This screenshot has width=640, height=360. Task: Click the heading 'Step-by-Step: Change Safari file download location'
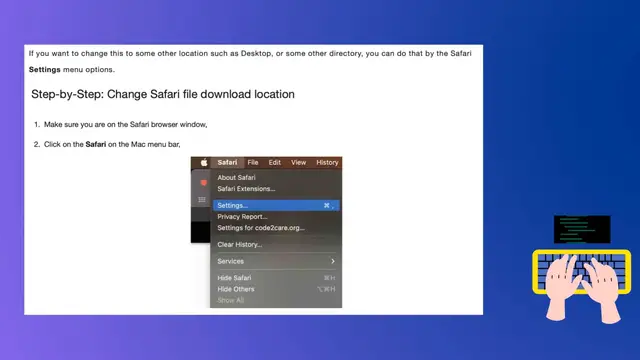point(163,94)
